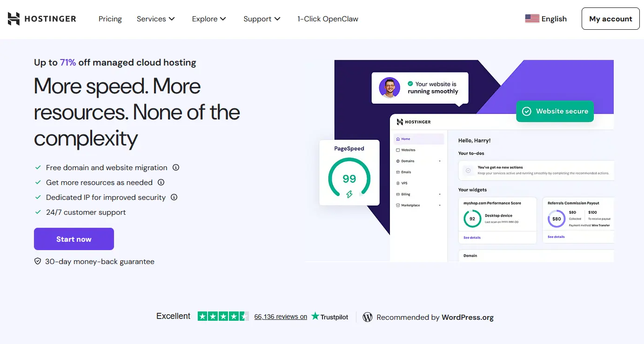Click the green five-star rating graphic
Image resolution: width=644 pixels, height=344 pixels.
coord(223,316)
